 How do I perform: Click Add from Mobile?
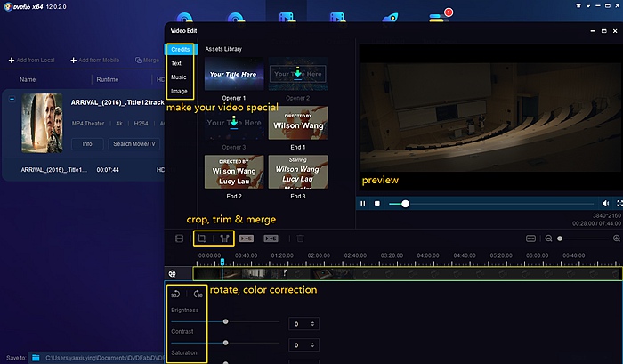tap(95, 60)
